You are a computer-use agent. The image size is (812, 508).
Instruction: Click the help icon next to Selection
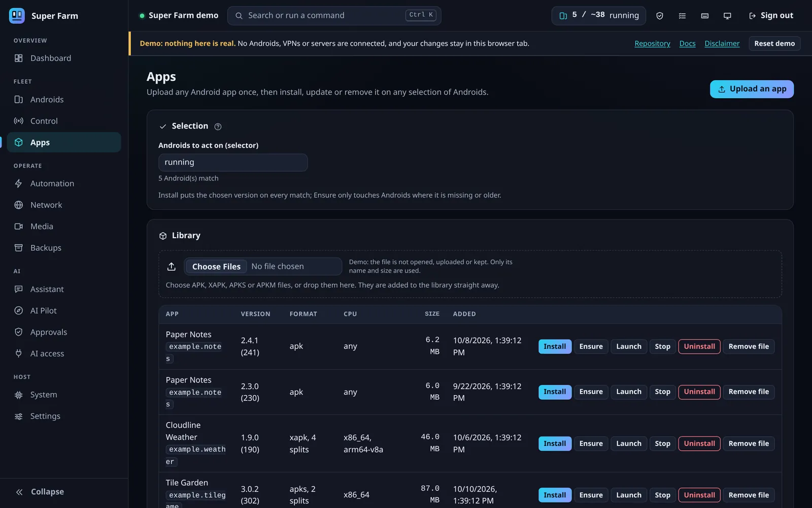218,126
